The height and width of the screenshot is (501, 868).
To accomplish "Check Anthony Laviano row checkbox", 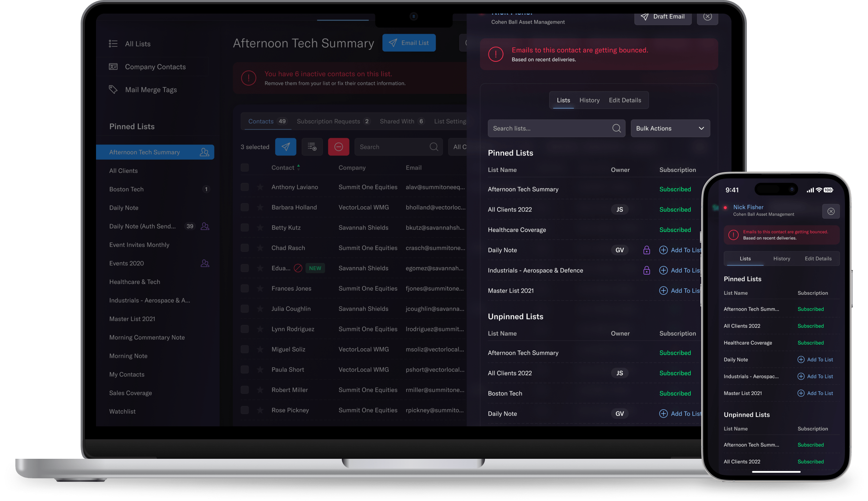I will [245, 187].
